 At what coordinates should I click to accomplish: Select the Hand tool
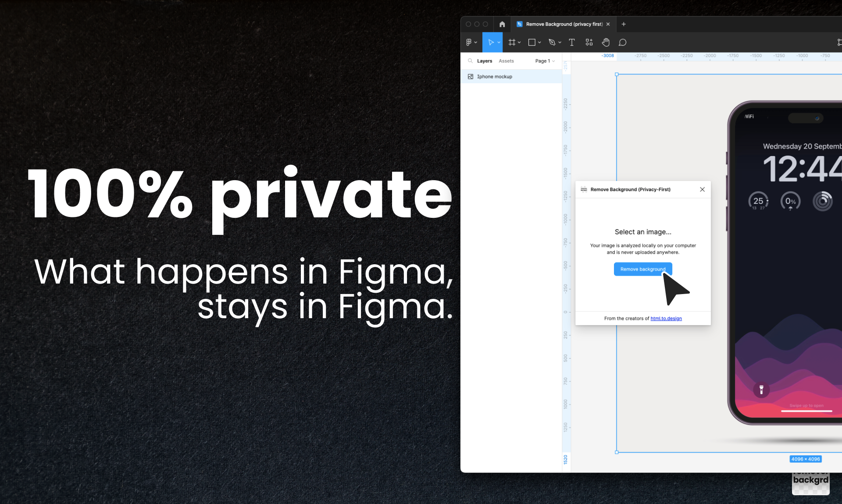click(606, 43)
